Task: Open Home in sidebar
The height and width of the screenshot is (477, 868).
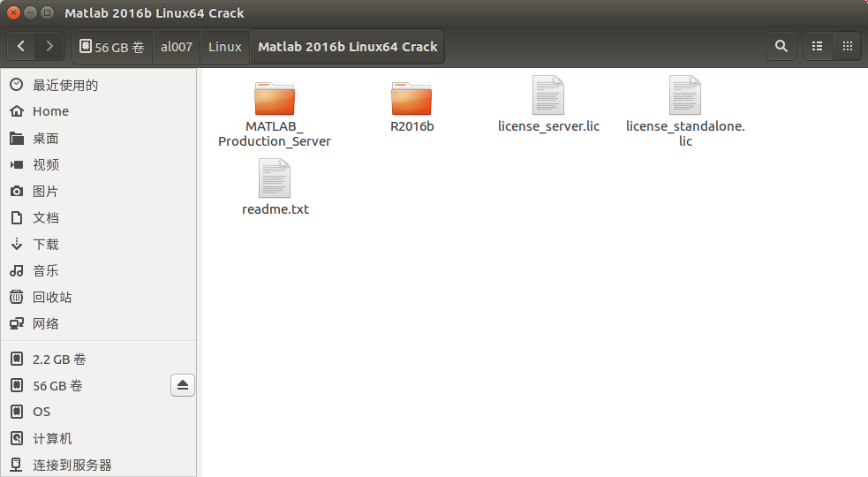Action: click(x=99, y=111)
